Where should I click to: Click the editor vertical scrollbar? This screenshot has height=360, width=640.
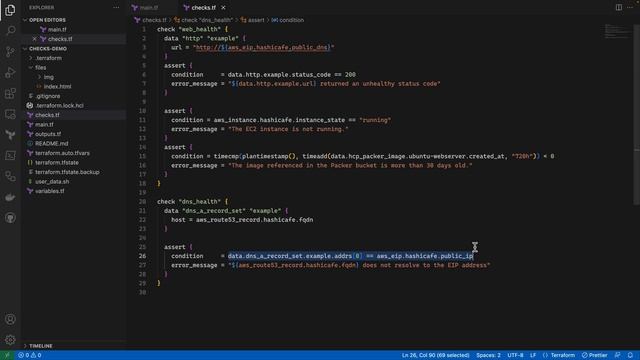point(637,114)
